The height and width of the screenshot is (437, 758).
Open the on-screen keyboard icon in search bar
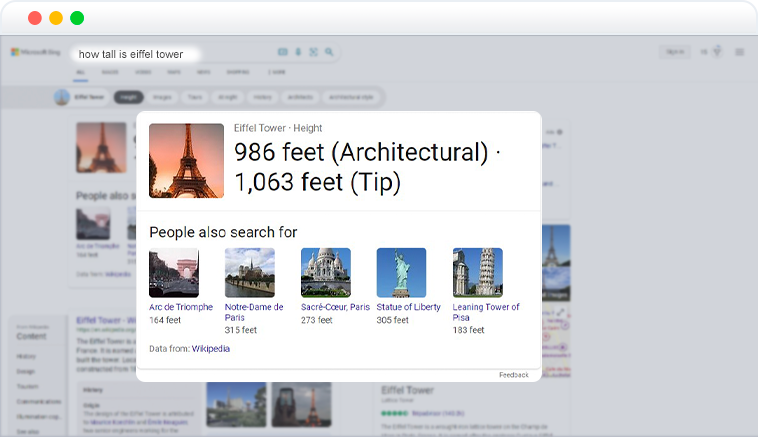(283, 52)
